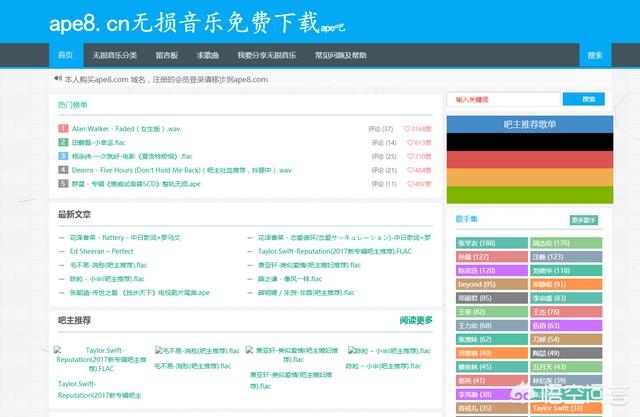Viewport: 640px width, 417px height.
Task: Click broken thumbnail of Taylor Swift Reputation
Action: (x=56, y=351)
